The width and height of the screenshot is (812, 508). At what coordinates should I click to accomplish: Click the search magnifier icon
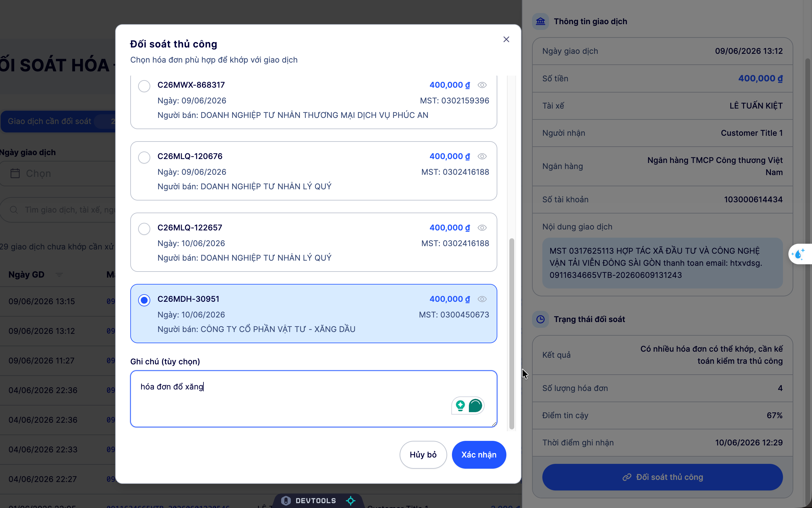point(14,210)
